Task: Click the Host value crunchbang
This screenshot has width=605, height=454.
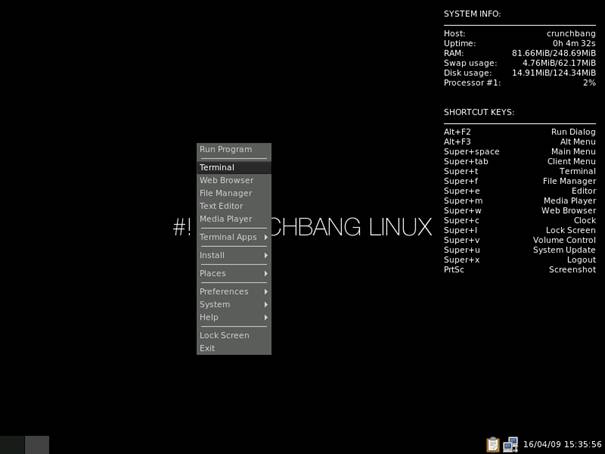Action: (571, 34)
